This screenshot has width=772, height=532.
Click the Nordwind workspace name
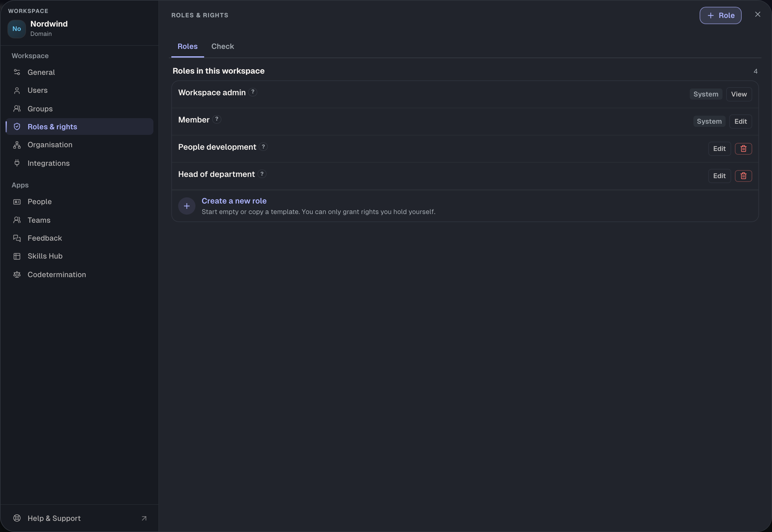click(49, 24)
